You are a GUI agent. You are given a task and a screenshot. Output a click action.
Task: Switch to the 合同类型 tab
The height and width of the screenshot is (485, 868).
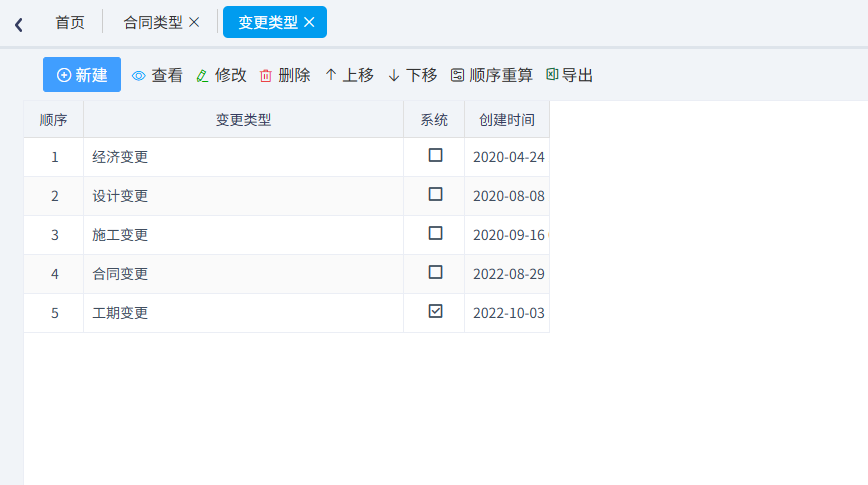coord(153,22)
